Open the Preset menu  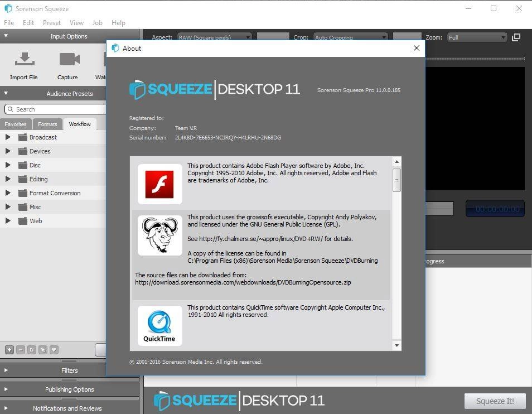pyautogui.click(x=52, y=23)
